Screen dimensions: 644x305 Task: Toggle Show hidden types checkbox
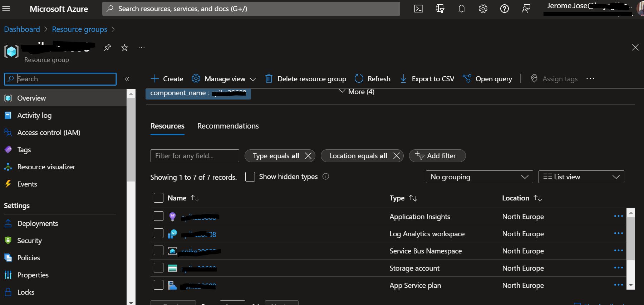coord(250,176)
